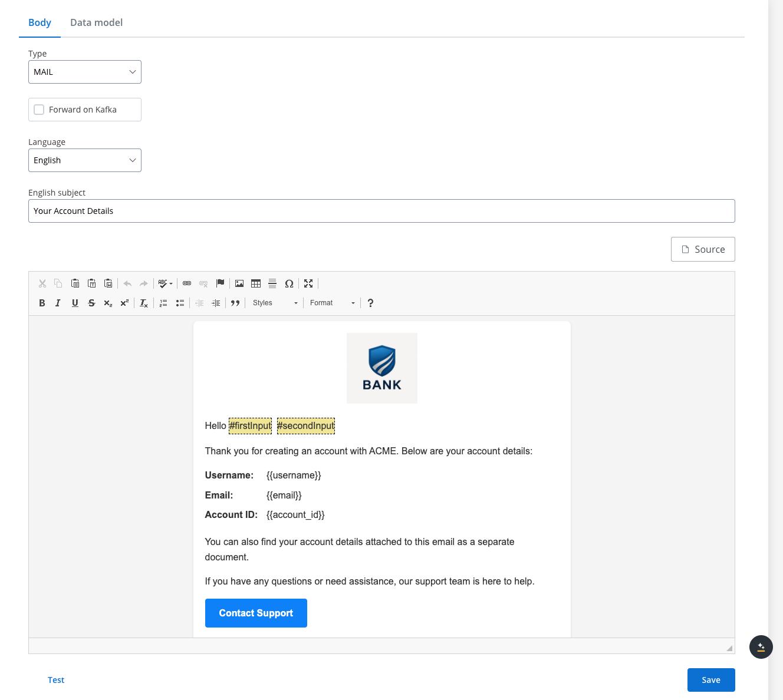Select the #secondInput placeholder

305,425
